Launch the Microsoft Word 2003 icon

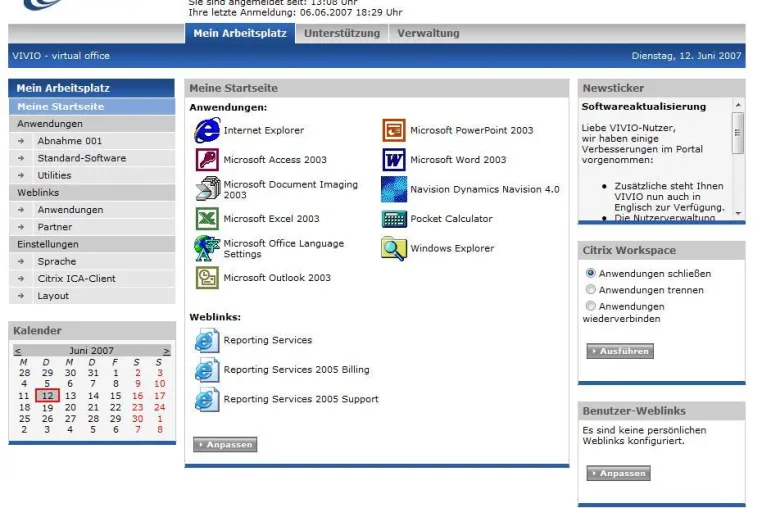(394, 159)
